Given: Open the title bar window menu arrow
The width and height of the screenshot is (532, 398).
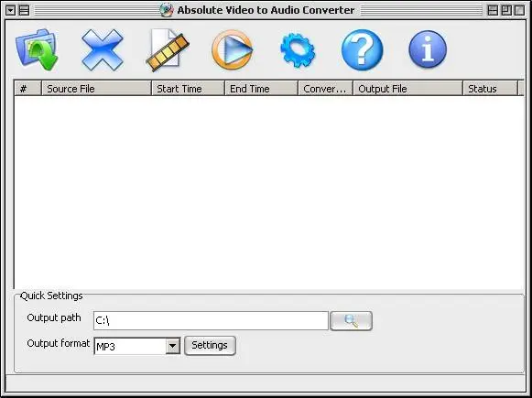Looking at the screenshot, I should [x=11, y=10].
